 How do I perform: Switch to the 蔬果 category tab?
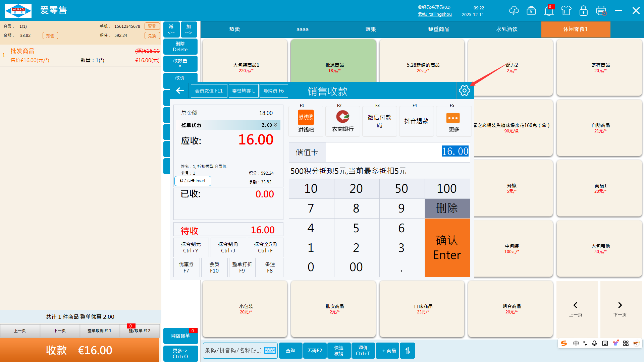(x=371, y=29)
